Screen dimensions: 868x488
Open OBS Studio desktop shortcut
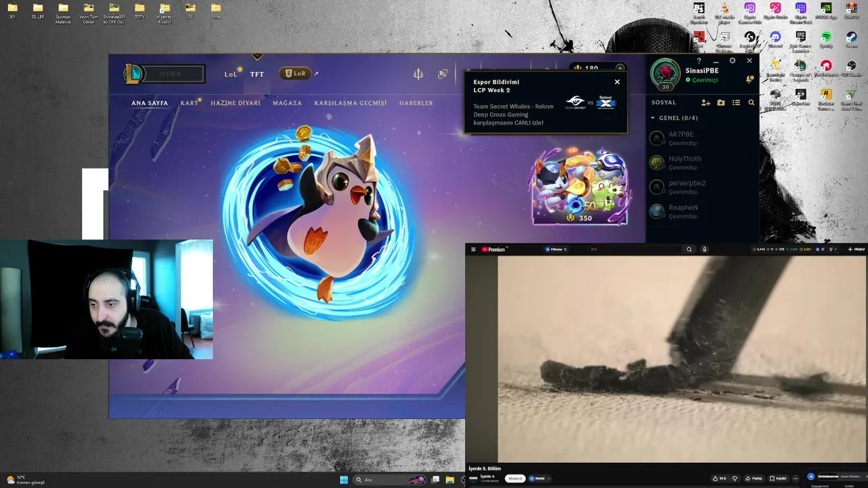[x=851, y=69]
